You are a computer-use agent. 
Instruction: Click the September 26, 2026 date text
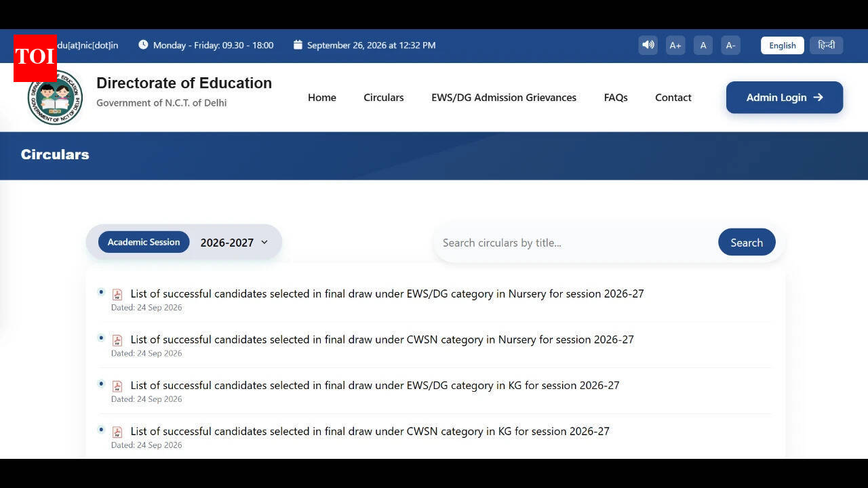click(372, 45)
